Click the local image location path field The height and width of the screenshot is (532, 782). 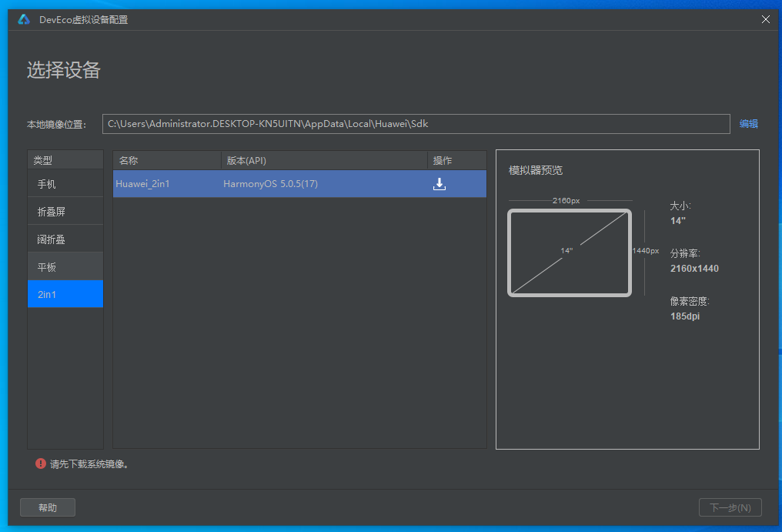tap(416, 124)
